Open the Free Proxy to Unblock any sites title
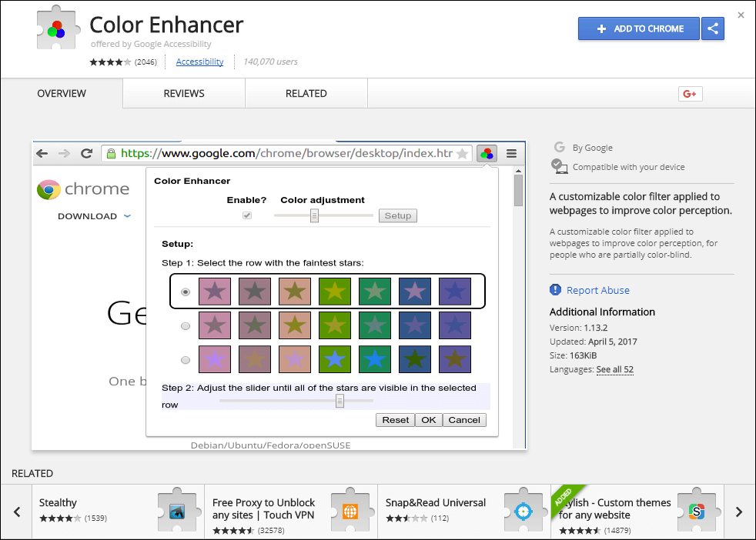 [264, 508]
